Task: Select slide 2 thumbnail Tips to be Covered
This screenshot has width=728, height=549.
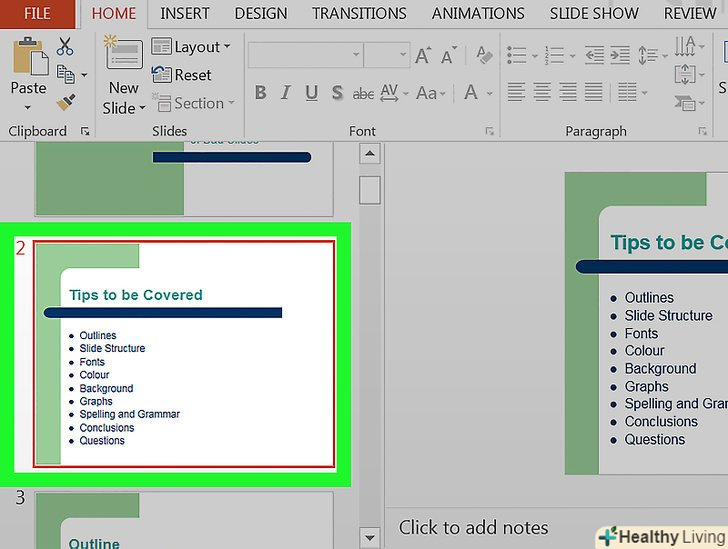Action: tap(184, 354)
